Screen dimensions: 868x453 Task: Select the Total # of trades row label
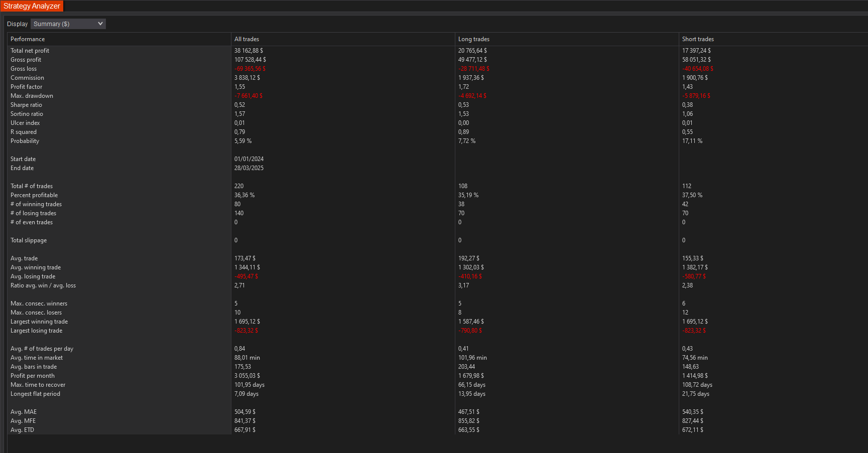click(32, 186)
